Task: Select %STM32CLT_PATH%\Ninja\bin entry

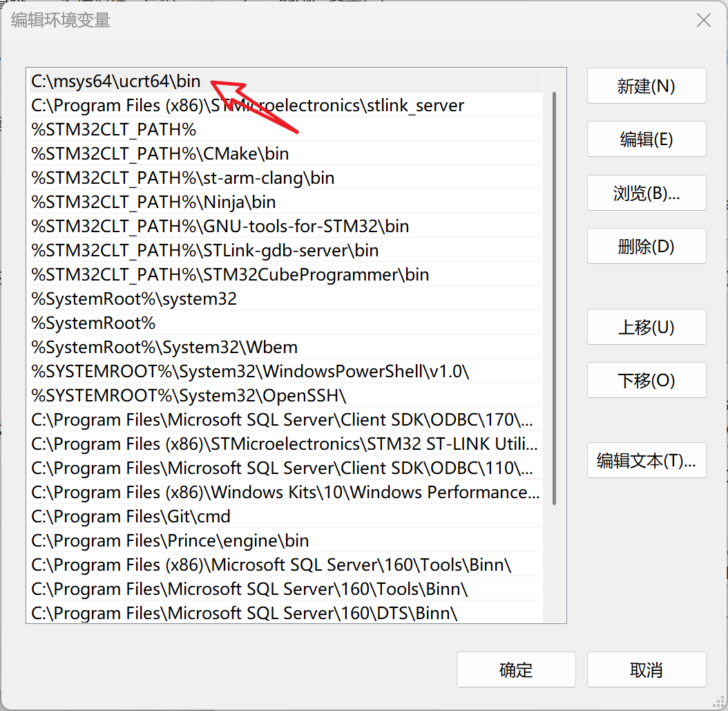Action: click(285, 202)
